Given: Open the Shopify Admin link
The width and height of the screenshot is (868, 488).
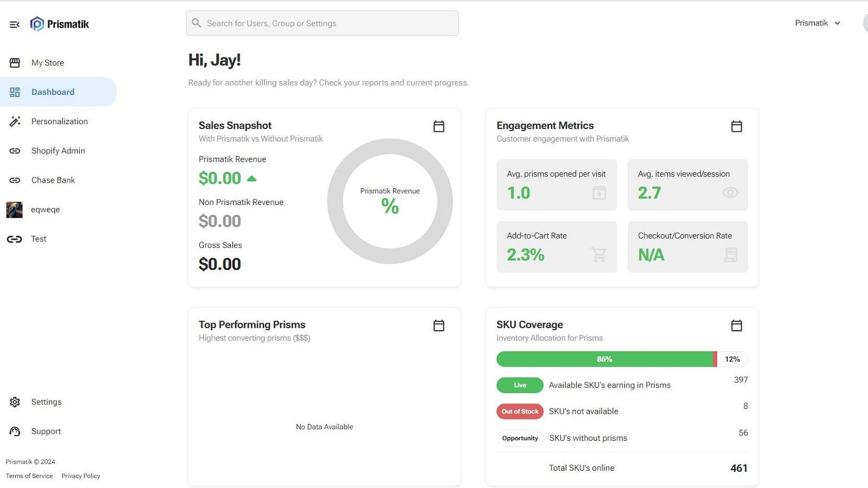Looking at the screenshot, I should tap(58, 151).
